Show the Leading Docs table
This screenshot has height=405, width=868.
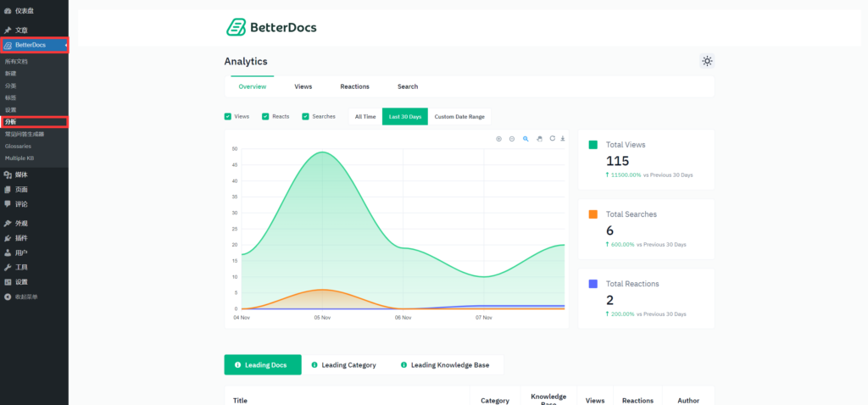pyautogui.click(x=263, y=365)
